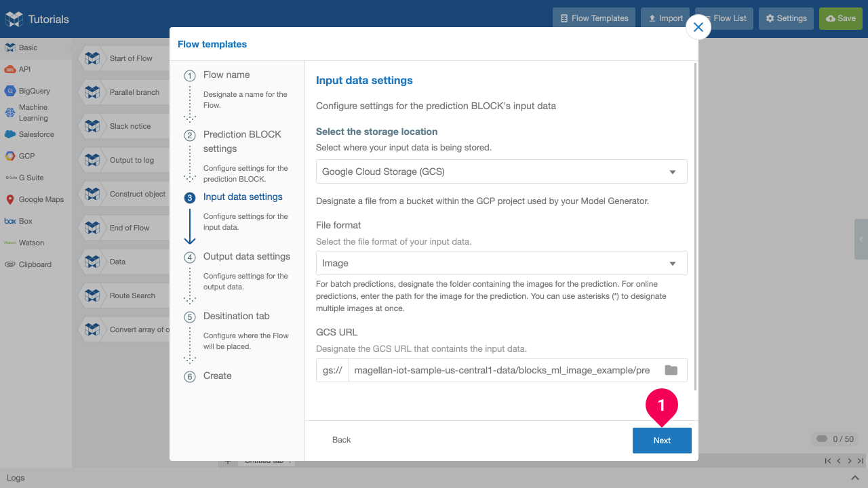
Task: Click the Logs label
Action: [16, 478]
